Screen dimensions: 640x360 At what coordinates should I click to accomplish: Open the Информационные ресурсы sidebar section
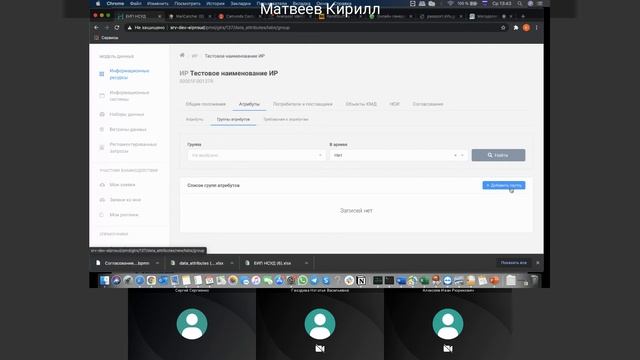129,74
